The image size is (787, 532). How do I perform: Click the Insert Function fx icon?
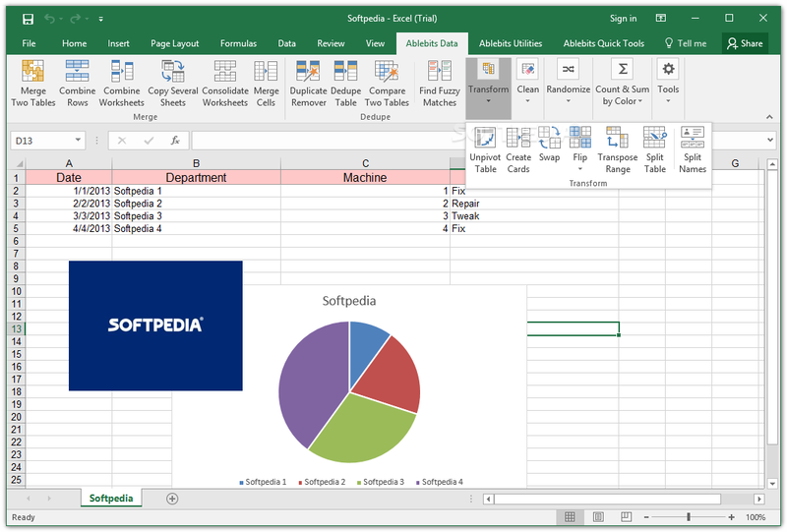(x=175, y=141)
